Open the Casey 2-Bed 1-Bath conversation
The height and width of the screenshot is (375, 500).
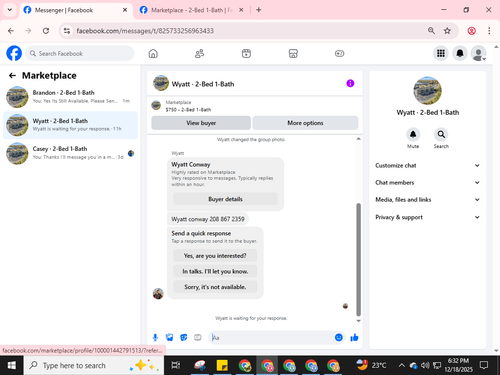(70, 153)
